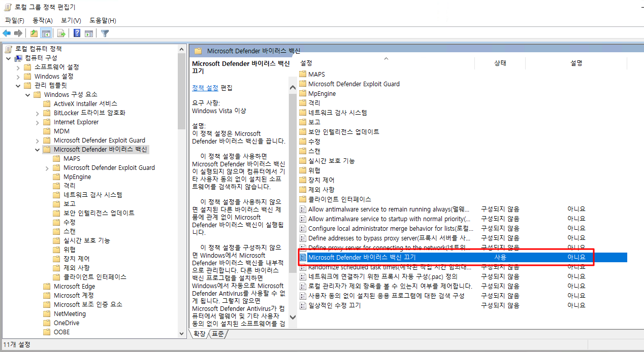Open the 도움말(H) menu
Viewport: 644px width, 352px height.
pos(103,20)
